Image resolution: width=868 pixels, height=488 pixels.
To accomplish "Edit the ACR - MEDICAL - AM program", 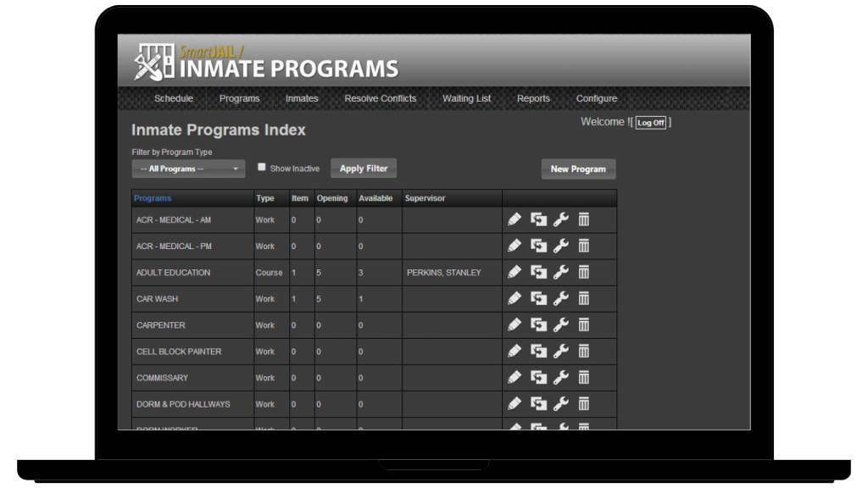I will tap(514, 219).
